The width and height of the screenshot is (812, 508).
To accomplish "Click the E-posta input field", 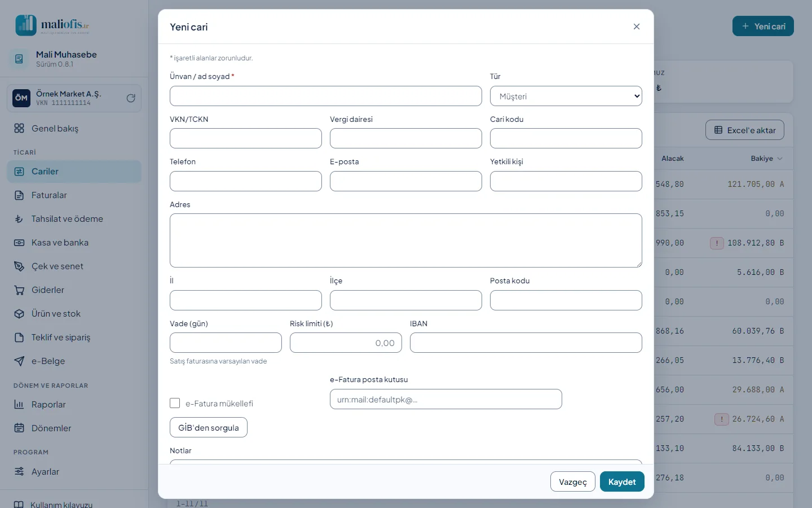I will click(406, 181).
